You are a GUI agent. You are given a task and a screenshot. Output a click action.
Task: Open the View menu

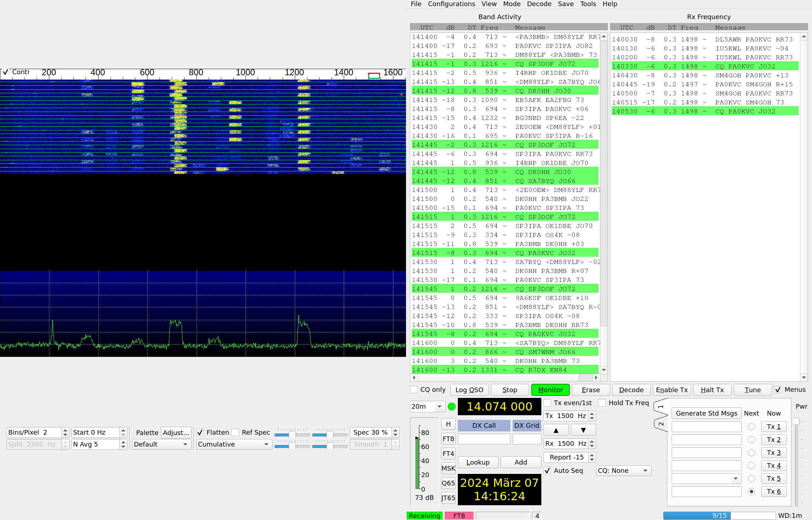coord(489,4)
